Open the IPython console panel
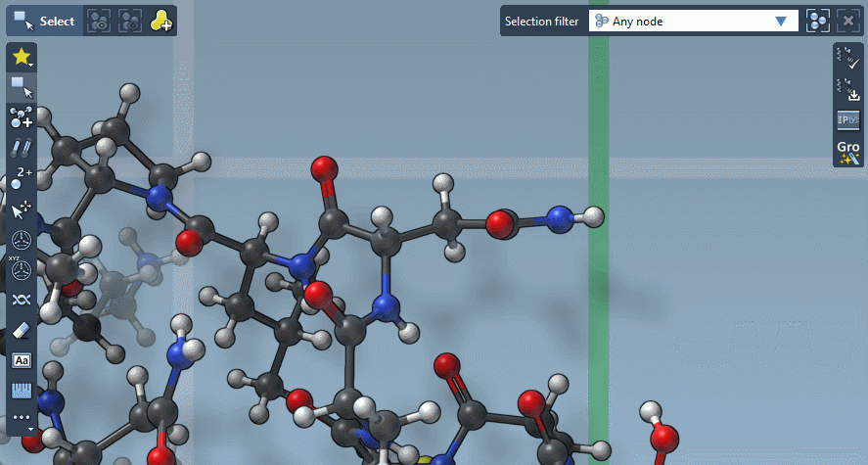868x465 pixels. (x=847, y=120)
